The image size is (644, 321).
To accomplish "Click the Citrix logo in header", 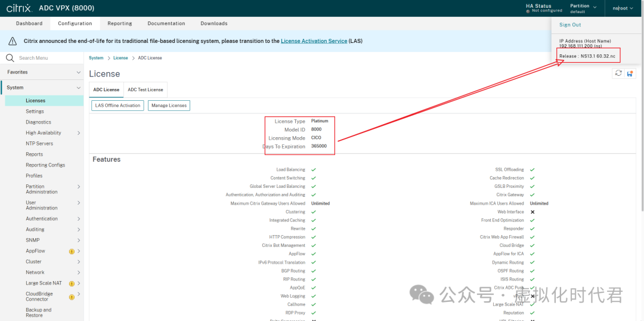I will tap(19, 8).
